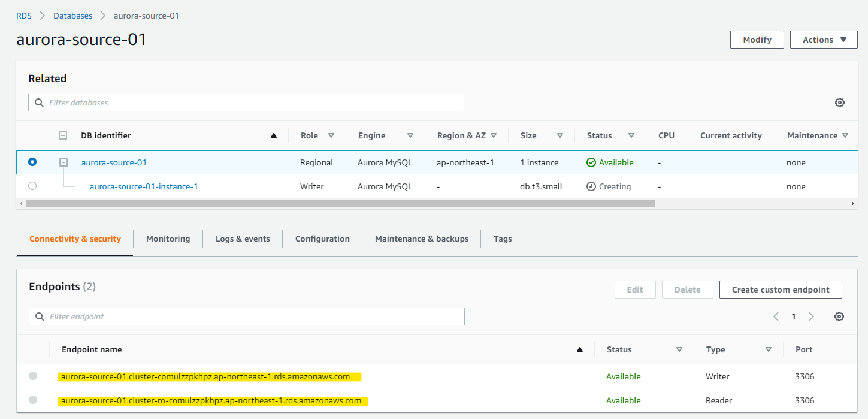This screenshot has height=419, width=868.
Task: Click the ap-northeast-1 region cell
Action: (x=465, y=162)
